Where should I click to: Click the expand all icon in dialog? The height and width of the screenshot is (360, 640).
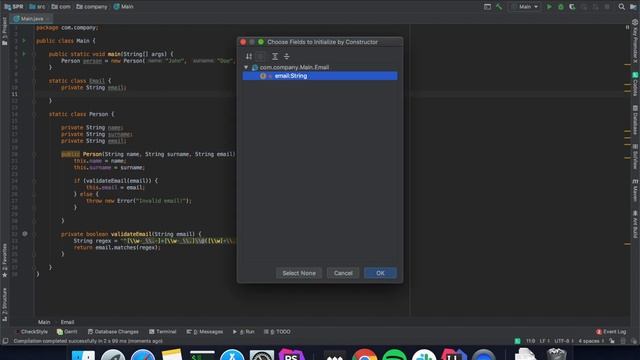275,56
